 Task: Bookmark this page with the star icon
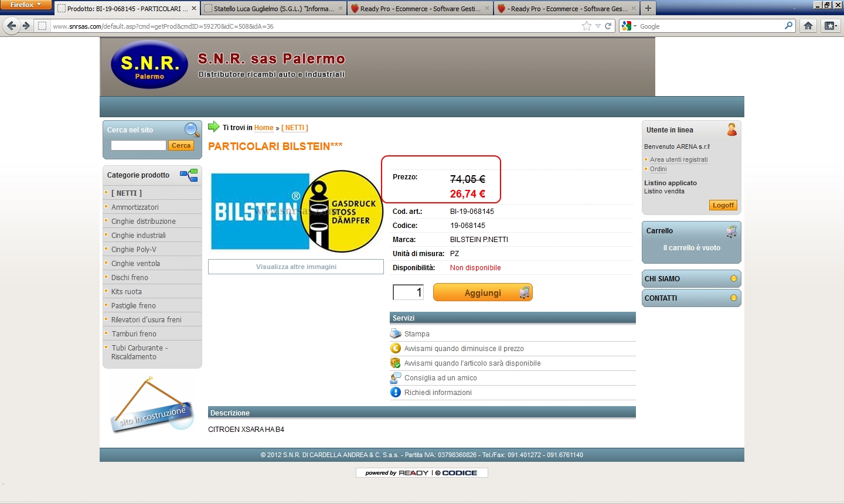(587, 26)
